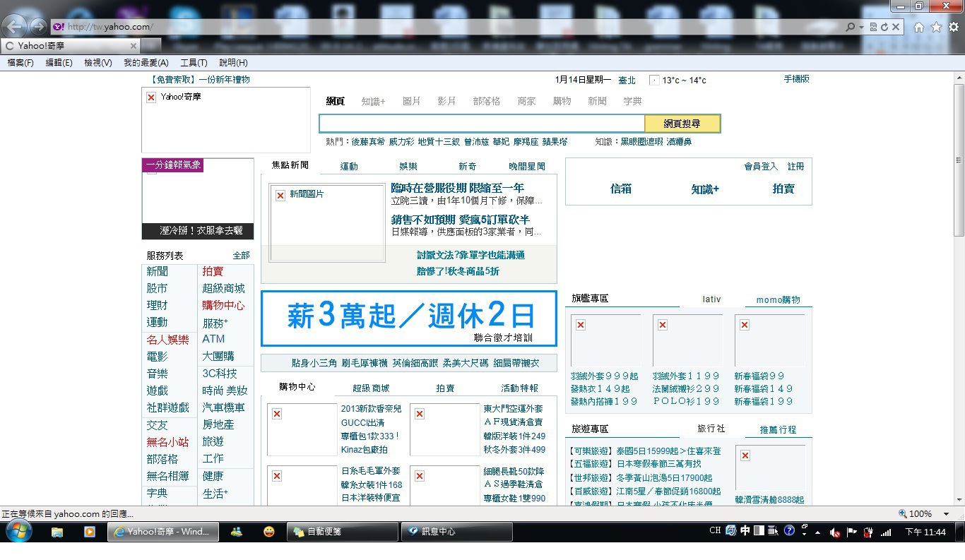965x560 pixels.
Task: Open Favorites with the star icon
Action: click(x=936, y=27)
